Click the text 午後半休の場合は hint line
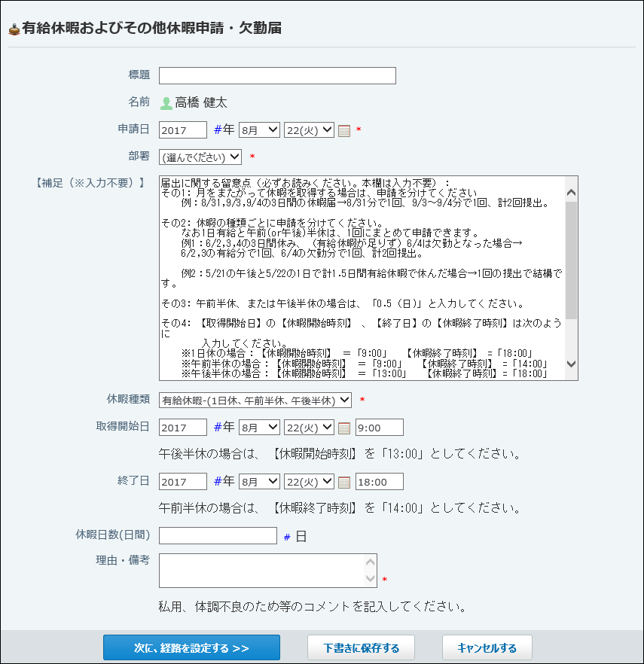The width and height of the screenshot is (644, 664). point(340,454)
